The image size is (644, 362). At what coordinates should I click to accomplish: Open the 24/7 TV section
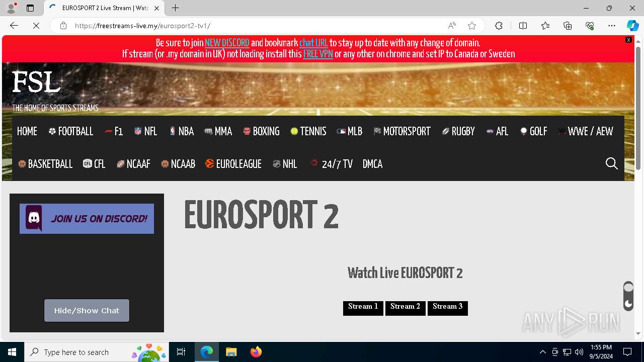coord(331,164)
